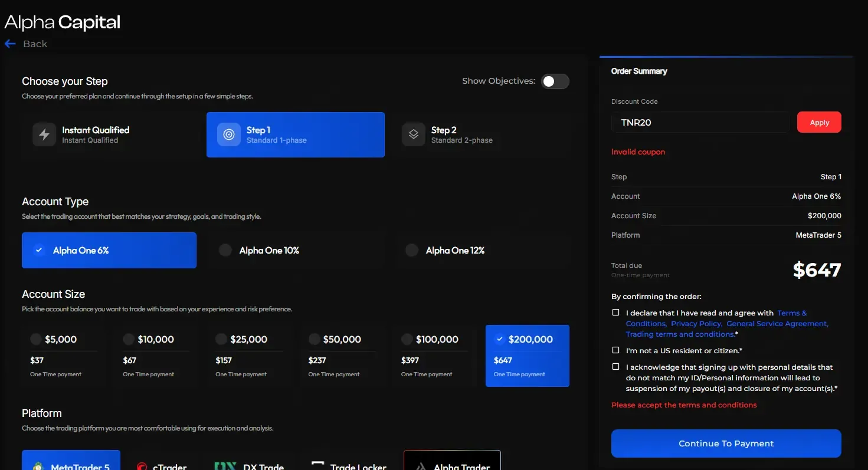
Task: Pick the Step 2 Standard 2-phase plan
Action: (480, 134)
